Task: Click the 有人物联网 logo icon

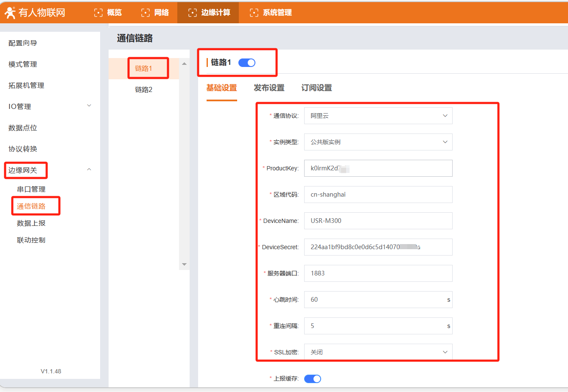Action: coord(10,13)
